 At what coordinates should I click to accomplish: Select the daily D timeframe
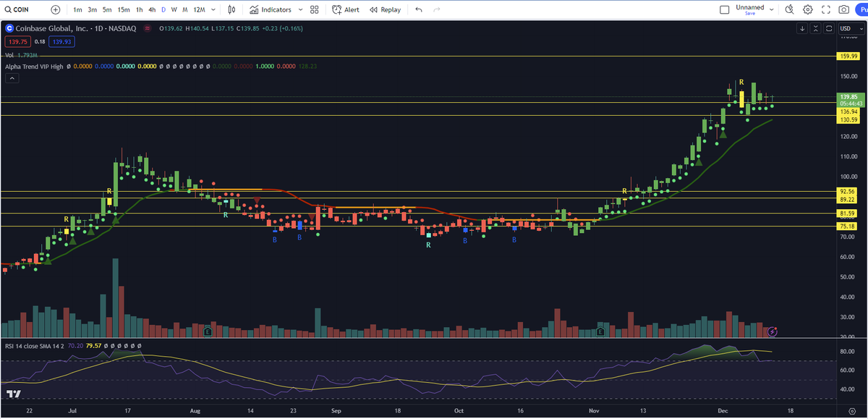tap(163, 10)
